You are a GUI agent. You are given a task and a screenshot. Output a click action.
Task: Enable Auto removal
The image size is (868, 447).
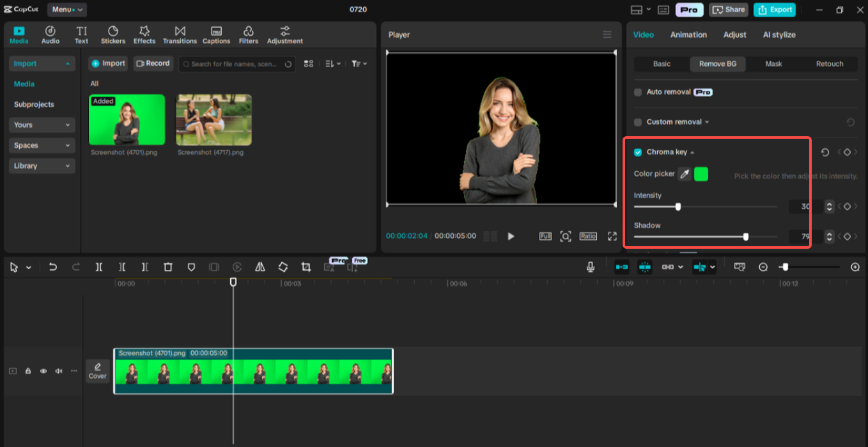[x=637, y=91]
